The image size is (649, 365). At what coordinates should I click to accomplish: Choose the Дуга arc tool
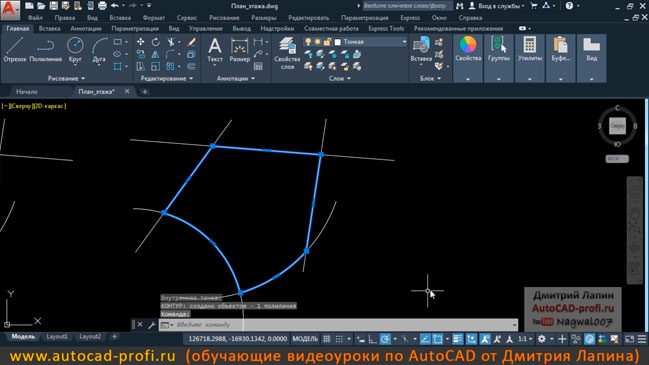(99, 50)
